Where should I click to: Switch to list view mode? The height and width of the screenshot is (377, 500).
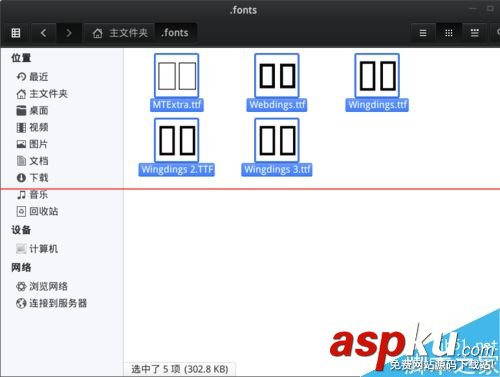423,33
